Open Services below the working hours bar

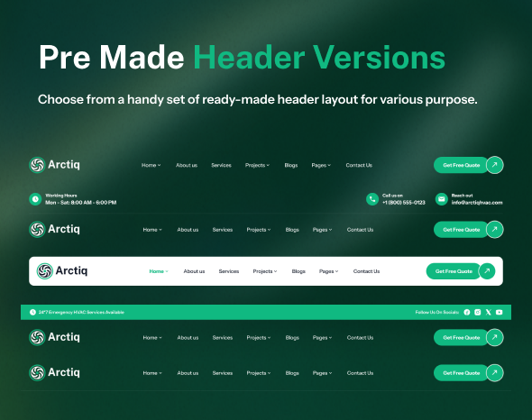(223, 230)
